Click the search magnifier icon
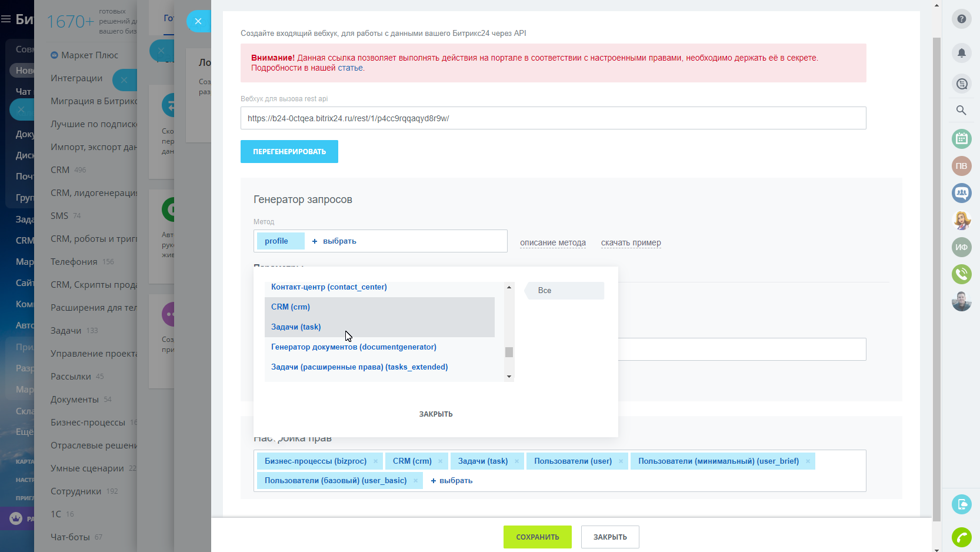980x552 pixels. 961,110
